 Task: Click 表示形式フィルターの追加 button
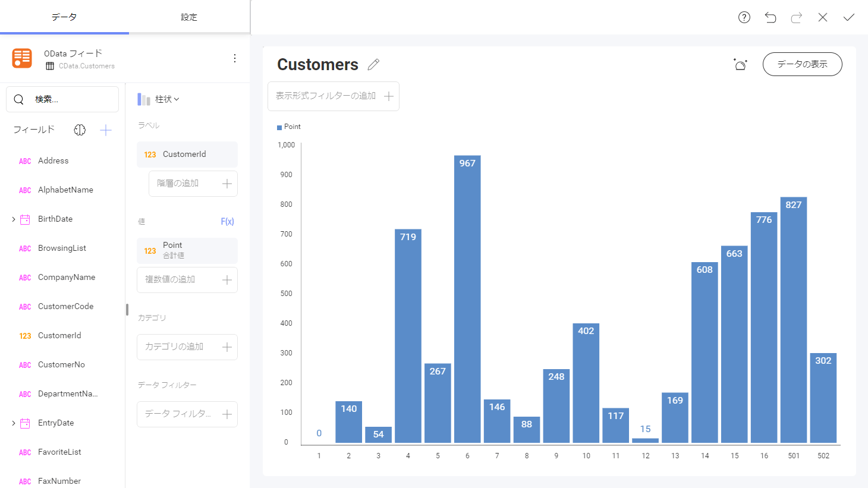point(334,96)
